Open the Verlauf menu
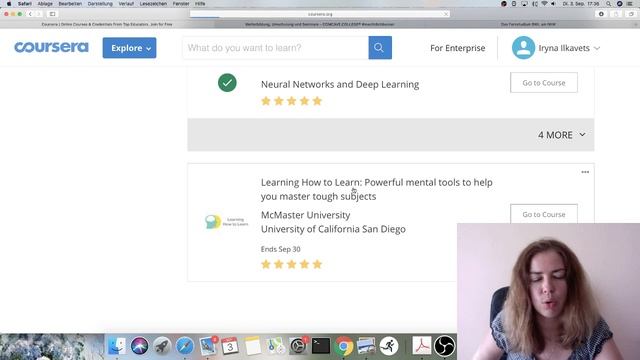 point(126,4)
